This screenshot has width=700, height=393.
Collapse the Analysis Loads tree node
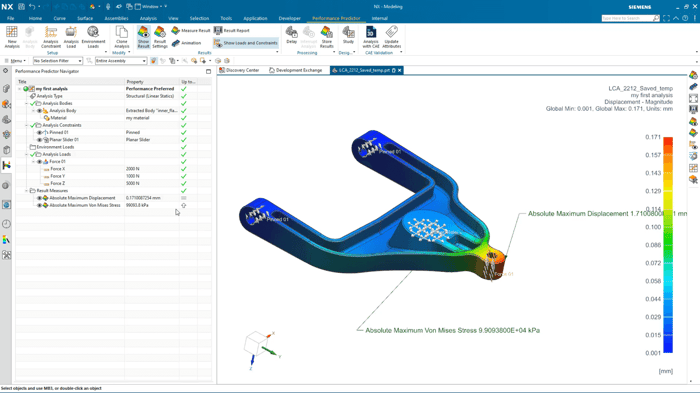(x=26, y=155)
